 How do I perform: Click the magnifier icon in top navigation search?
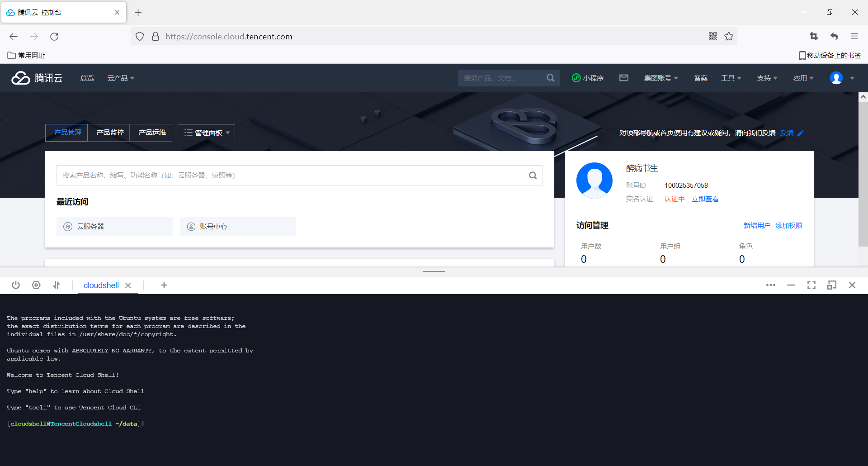tap(550, 78)
